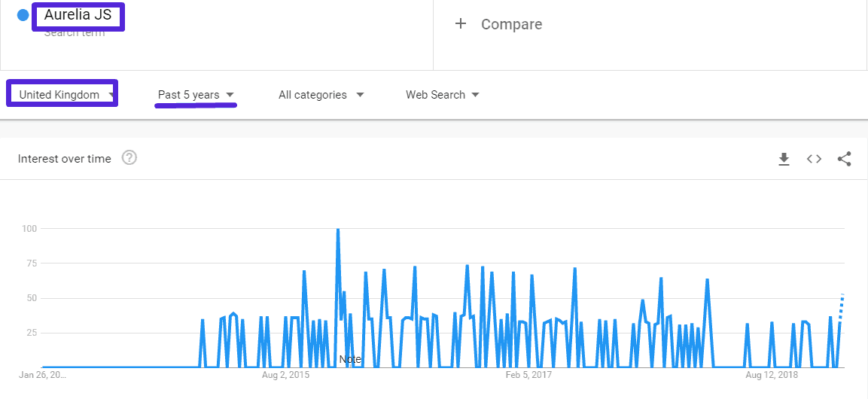This screenshot has width=868, height=399.
Task: Click the Feb 5, 2017 axis label
Action: point(528,374)
